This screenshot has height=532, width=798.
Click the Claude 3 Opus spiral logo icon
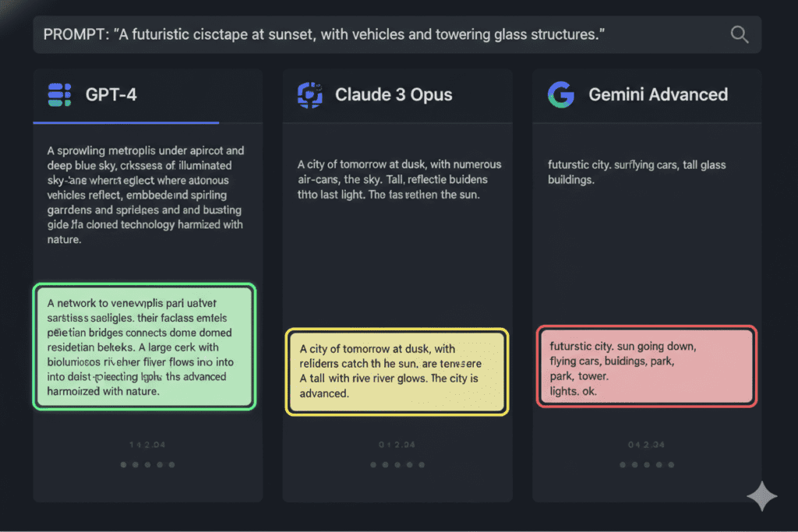(x=309, y=95)
